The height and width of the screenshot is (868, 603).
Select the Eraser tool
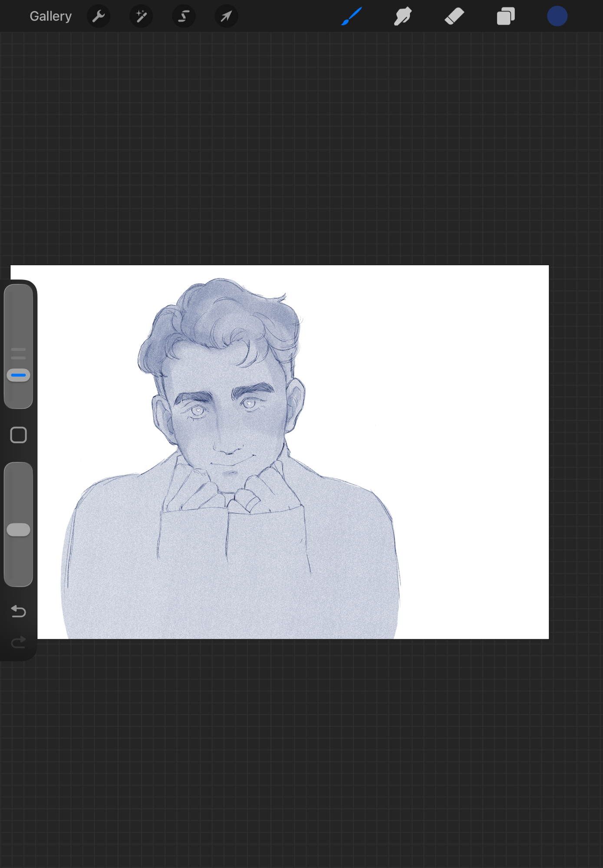coord(454,16)
